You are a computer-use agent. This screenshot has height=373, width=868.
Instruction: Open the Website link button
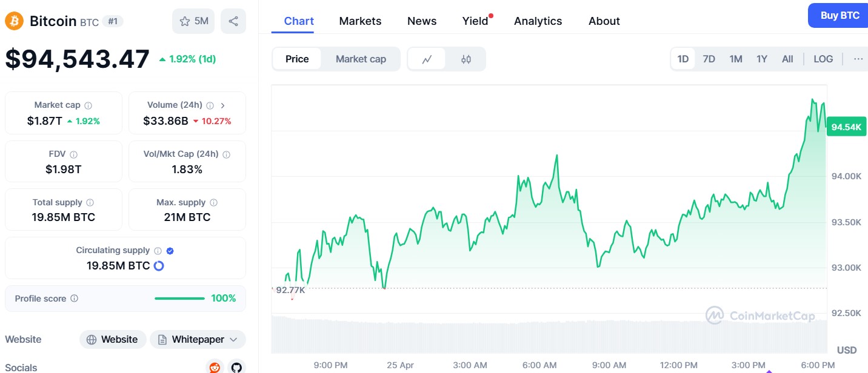(x=112, y=340)
